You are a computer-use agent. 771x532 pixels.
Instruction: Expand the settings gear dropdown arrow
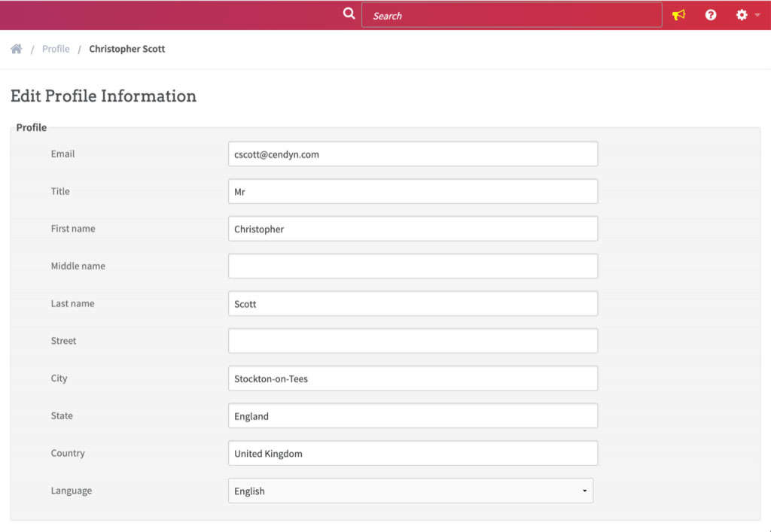pyautogui.click(x=757, y=14)
